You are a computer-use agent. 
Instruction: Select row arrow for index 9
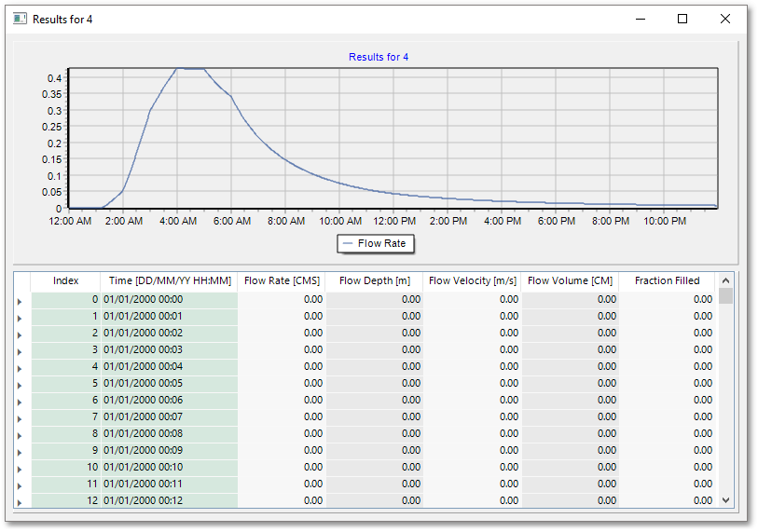[x=21, y=453]
